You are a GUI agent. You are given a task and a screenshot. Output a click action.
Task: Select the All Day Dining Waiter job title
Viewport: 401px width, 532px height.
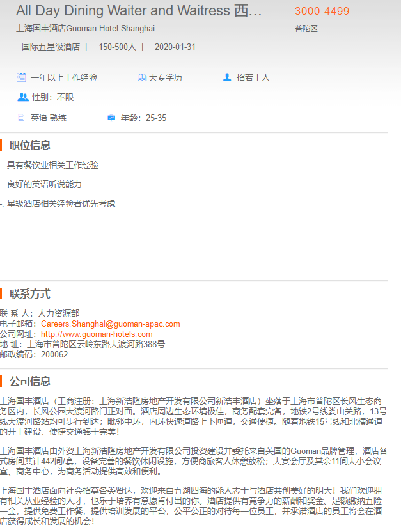pyautogui.click(x=139, y=11)
